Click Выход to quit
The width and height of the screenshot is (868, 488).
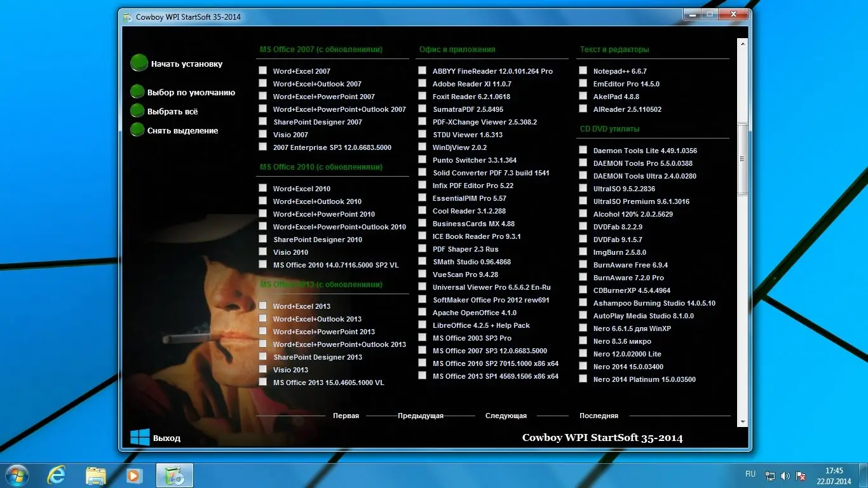click(166, 438)
